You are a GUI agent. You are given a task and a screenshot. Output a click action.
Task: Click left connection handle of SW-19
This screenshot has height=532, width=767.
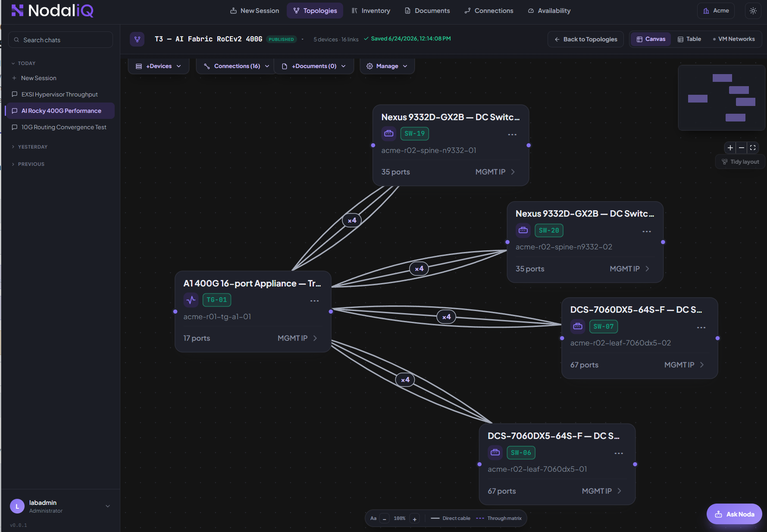point(373,145)
